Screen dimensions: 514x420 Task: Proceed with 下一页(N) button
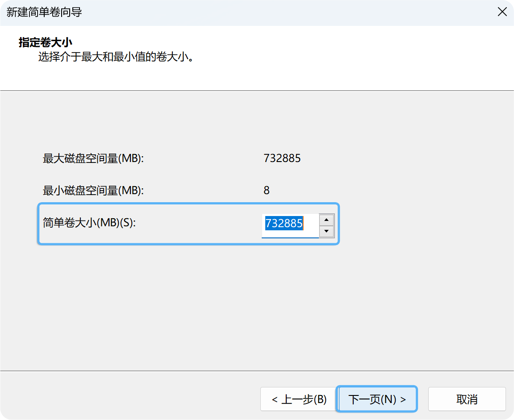[376, 399]
